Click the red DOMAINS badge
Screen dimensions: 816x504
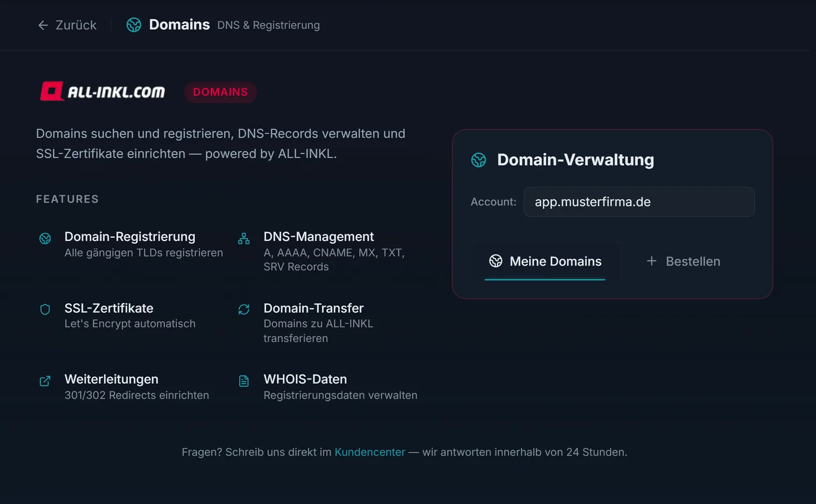(x=221, y=92)
